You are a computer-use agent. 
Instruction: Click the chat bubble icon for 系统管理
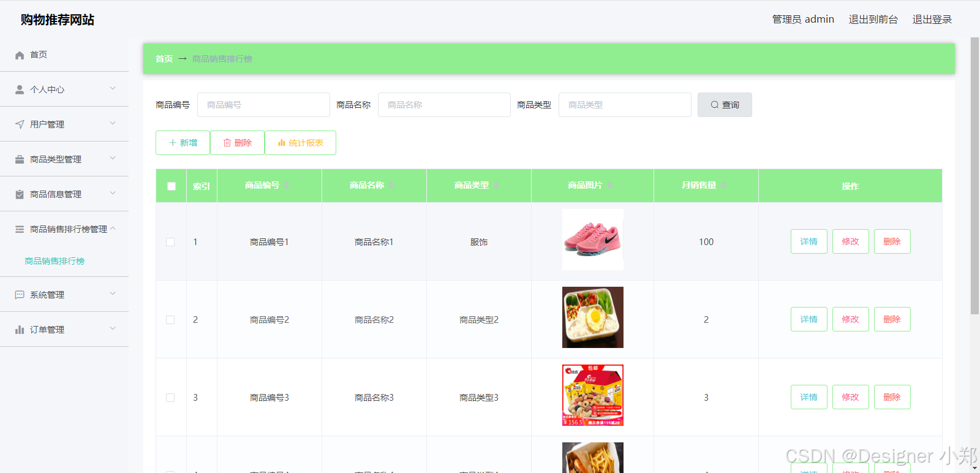[20, 295]
